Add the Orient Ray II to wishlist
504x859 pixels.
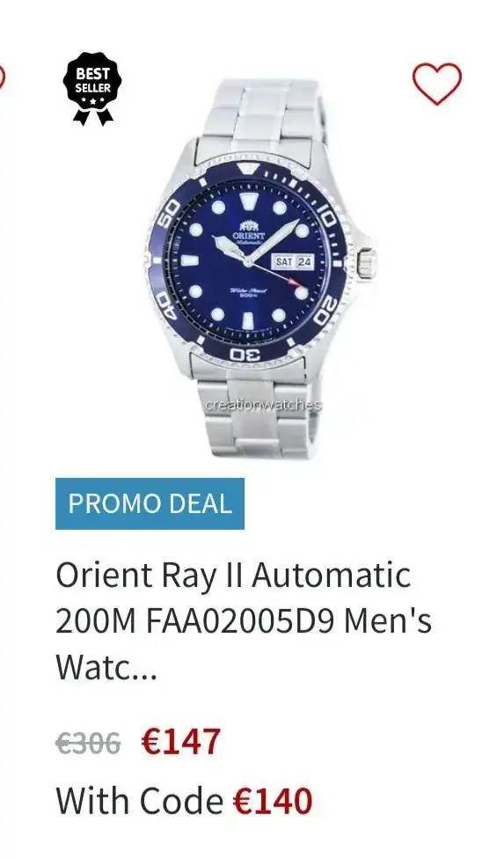436,84
